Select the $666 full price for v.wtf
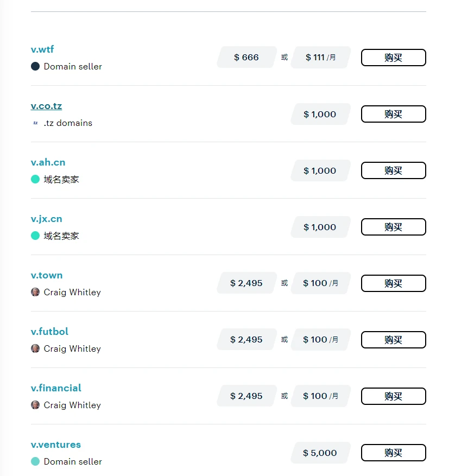 coord(247,58)
